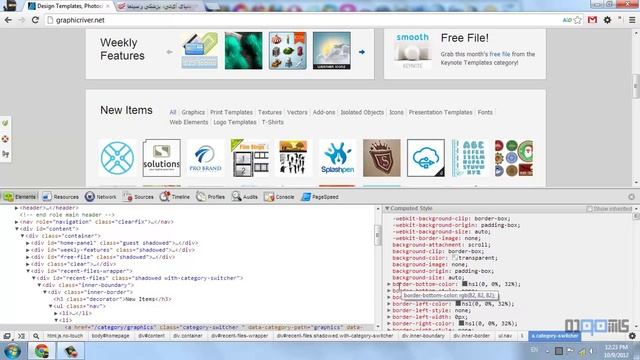Open the Resources panel

click(x=60, y=197)
